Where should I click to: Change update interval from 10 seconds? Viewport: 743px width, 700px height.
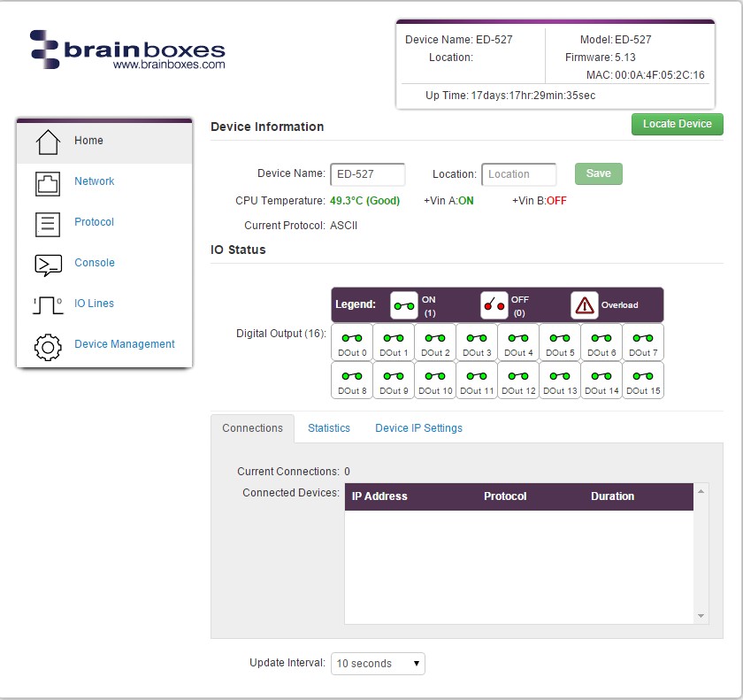(378, 663)
